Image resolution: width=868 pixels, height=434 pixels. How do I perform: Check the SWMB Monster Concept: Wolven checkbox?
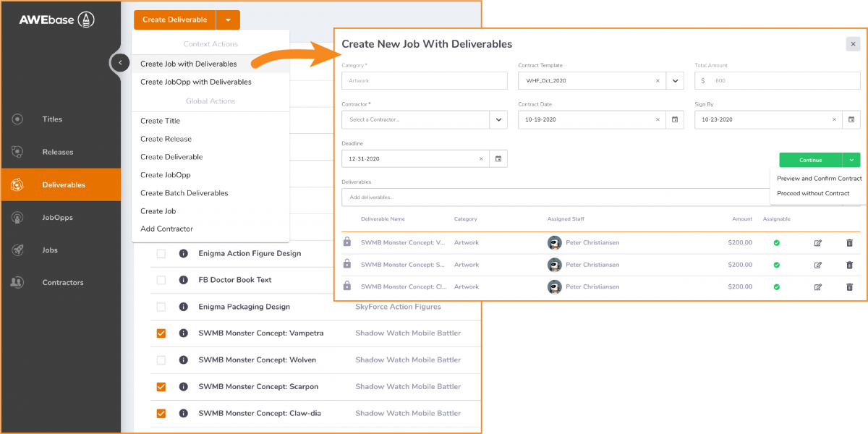[161, 360]
